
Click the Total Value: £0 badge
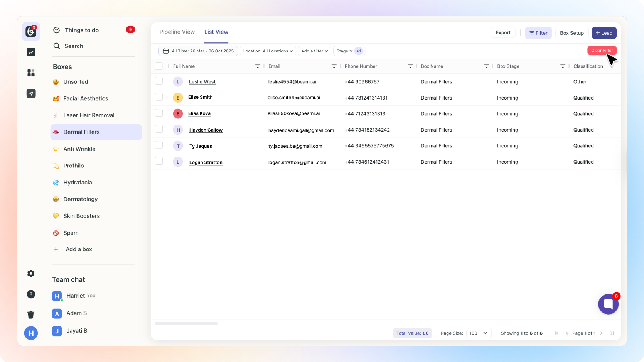point(412,333)
